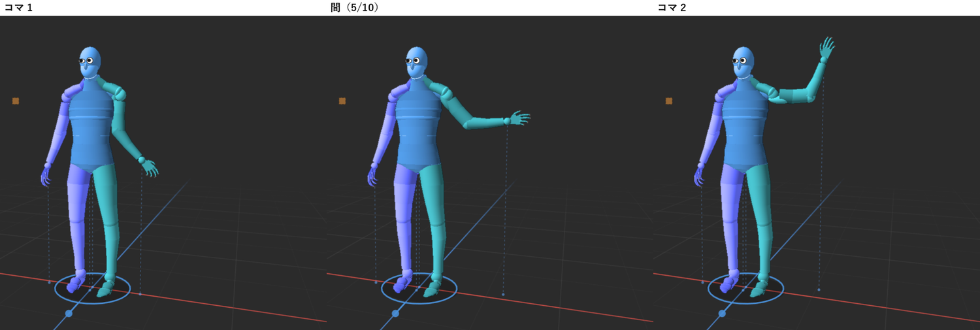Screen dimensions: 980x330
Task: Click the purple hanging hand in コマ 2
Action: (699, 175)
